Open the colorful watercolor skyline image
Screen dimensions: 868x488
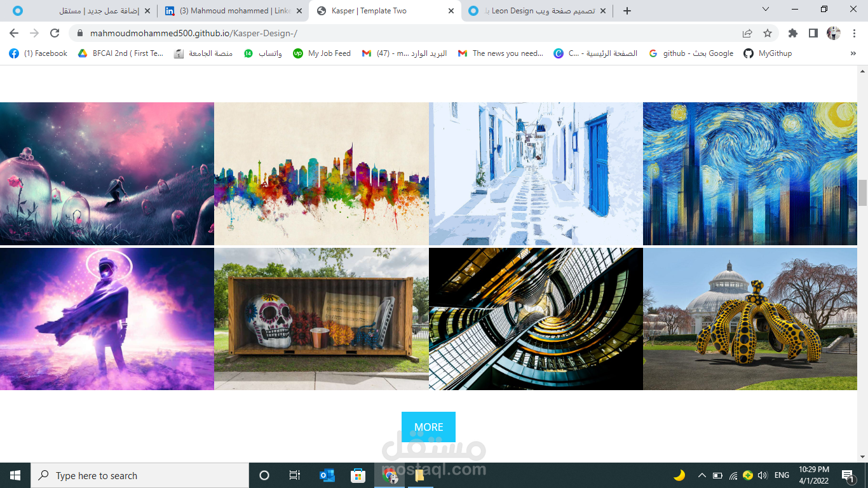(x=322, y=173)
